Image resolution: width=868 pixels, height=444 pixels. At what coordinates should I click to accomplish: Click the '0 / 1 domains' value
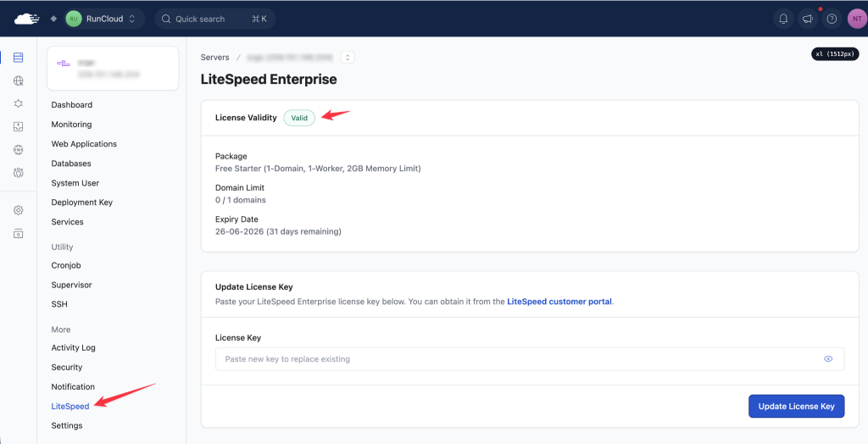(x=240, y=200)
